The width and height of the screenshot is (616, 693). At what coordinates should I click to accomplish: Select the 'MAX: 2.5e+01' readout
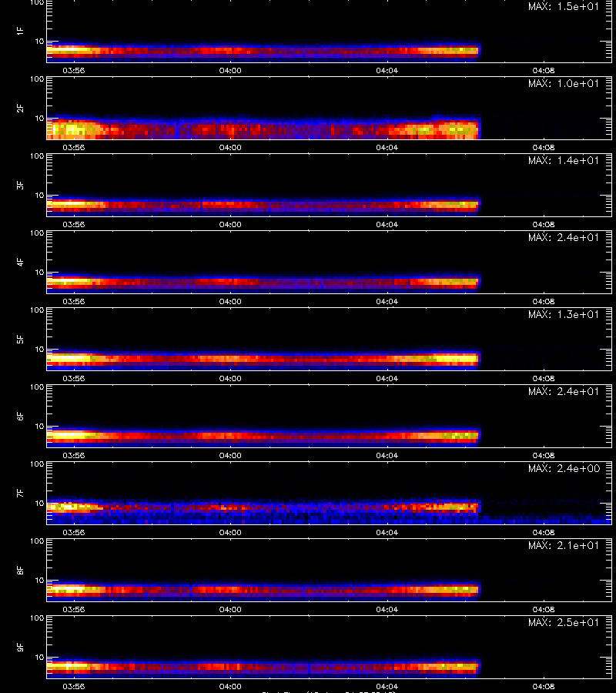(x=564, y=622)
